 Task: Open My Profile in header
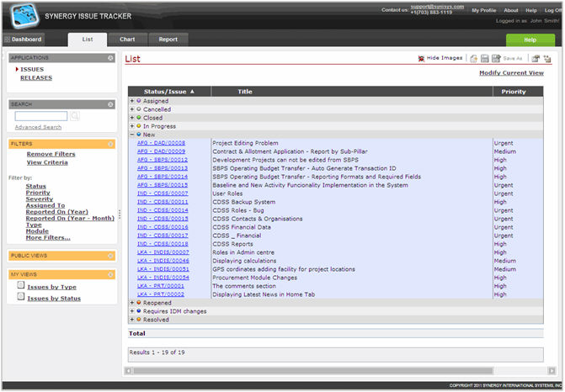click(483, 10)
